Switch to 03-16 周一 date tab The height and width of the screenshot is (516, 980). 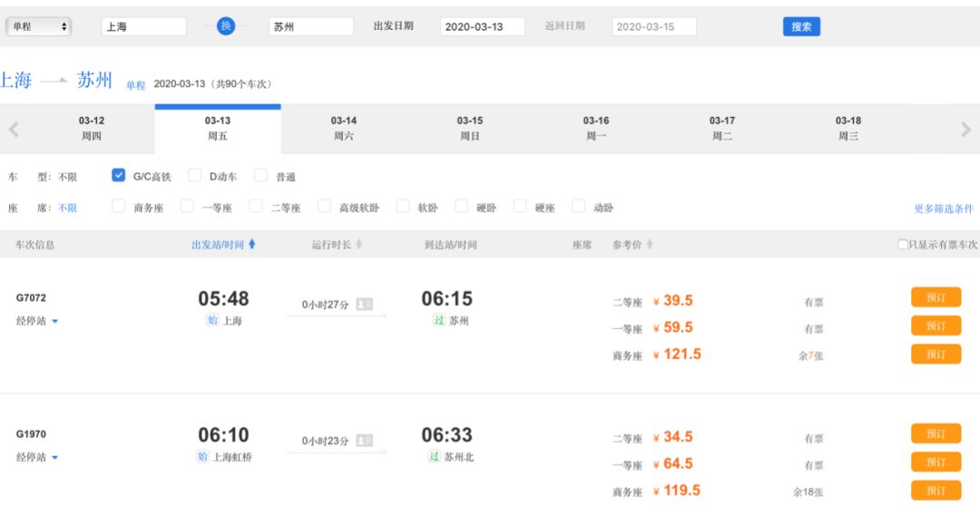click(x=596, y=128)
